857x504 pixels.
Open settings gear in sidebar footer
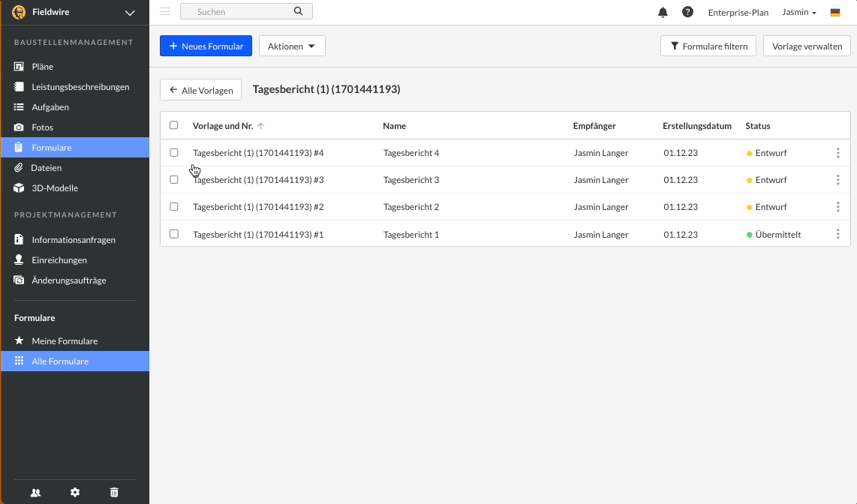[75, 492]
